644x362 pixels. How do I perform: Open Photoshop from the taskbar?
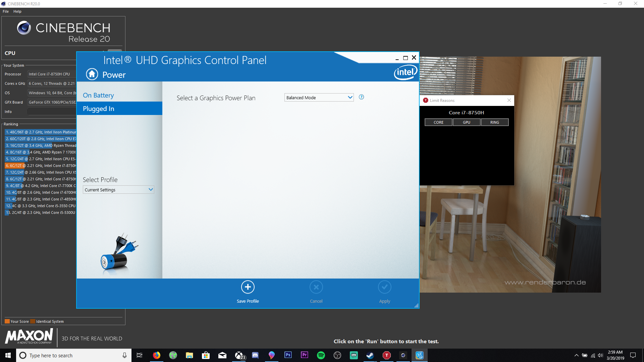click(x=288, y=355)
